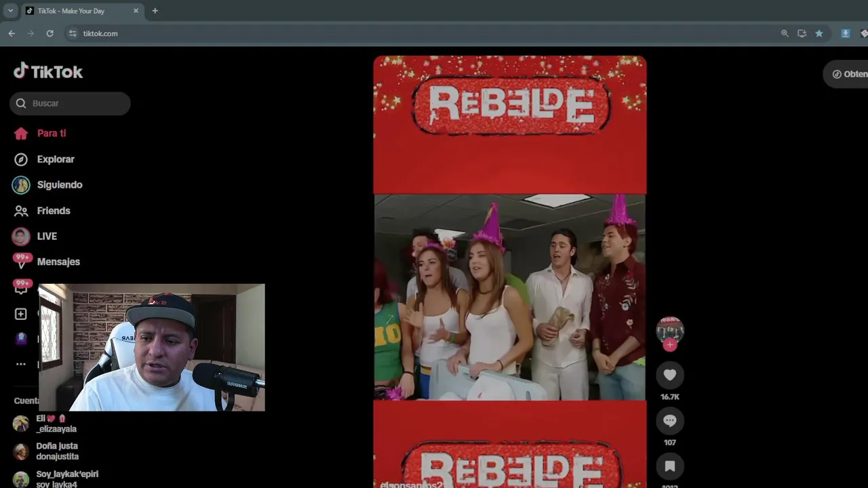Click Doña justa profile avatar
This screenshot has width=868, height=488.
pos(21,451)
